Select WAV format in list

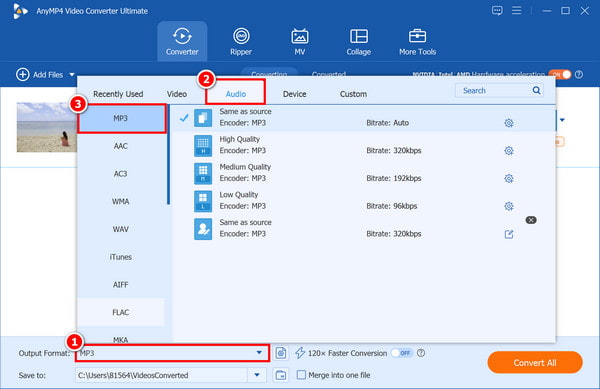(121, 229)
